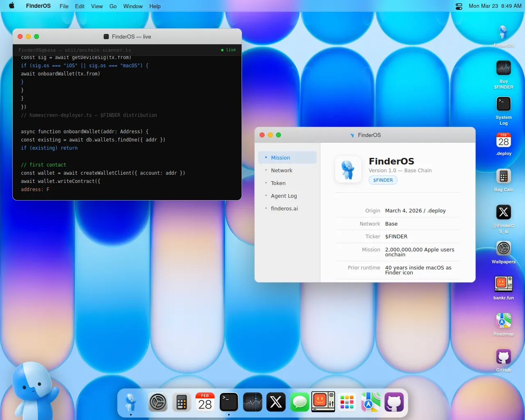Launch Messages from the dock
Image resolution: width=525 pixels, height=420 pixels.
click(x=300, y=402)
